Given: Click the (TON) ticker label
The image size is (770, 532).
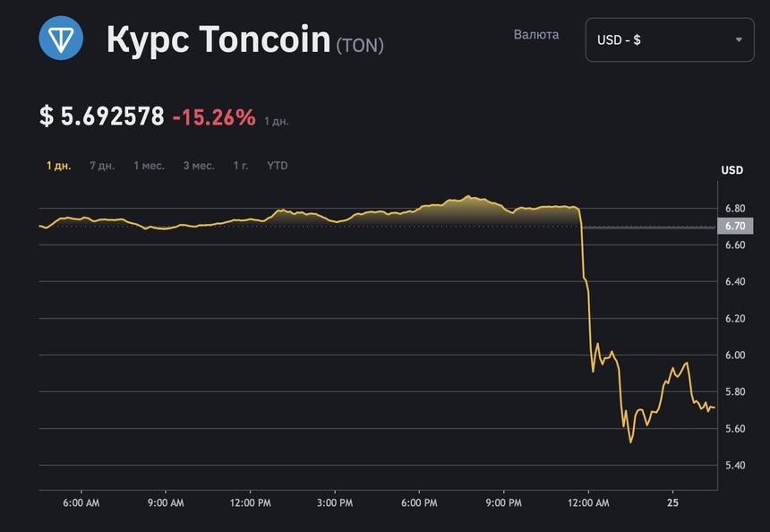Looking at the screenshot, I should point(360,45).
